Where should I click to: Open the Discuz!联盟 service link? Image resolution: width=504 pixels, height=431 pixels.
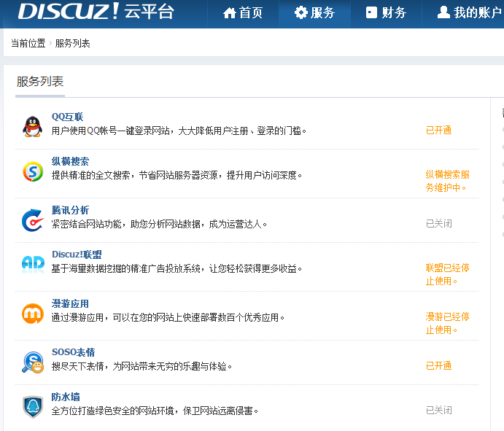[x=77, y=255]
